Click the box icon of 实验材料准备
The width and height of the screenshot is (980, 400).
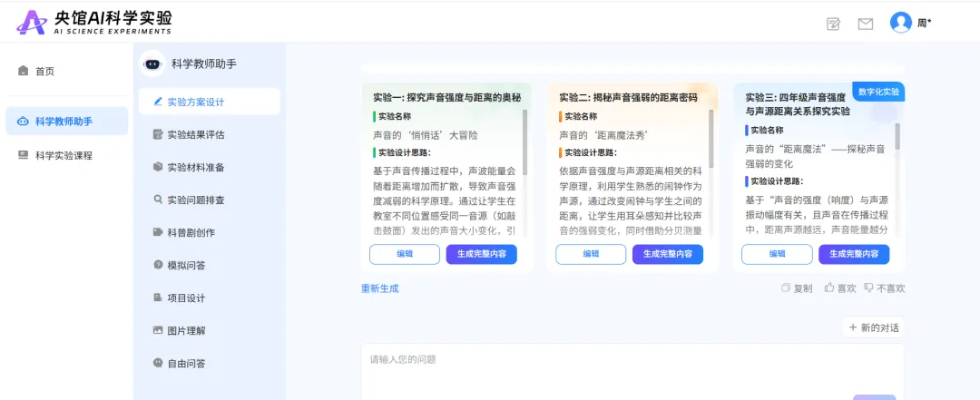click(158, 167)
